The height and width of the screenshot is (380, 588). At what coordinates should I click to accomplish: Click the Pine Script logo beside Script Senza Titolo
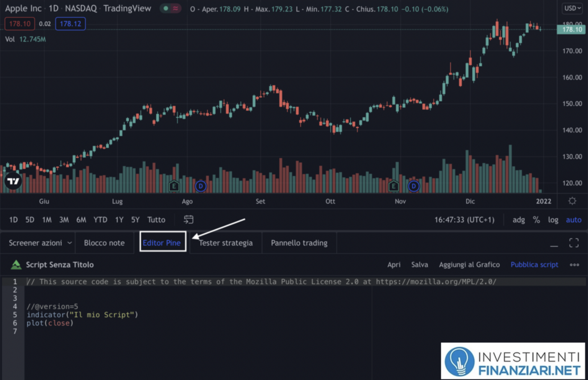(x=16, y=264)
